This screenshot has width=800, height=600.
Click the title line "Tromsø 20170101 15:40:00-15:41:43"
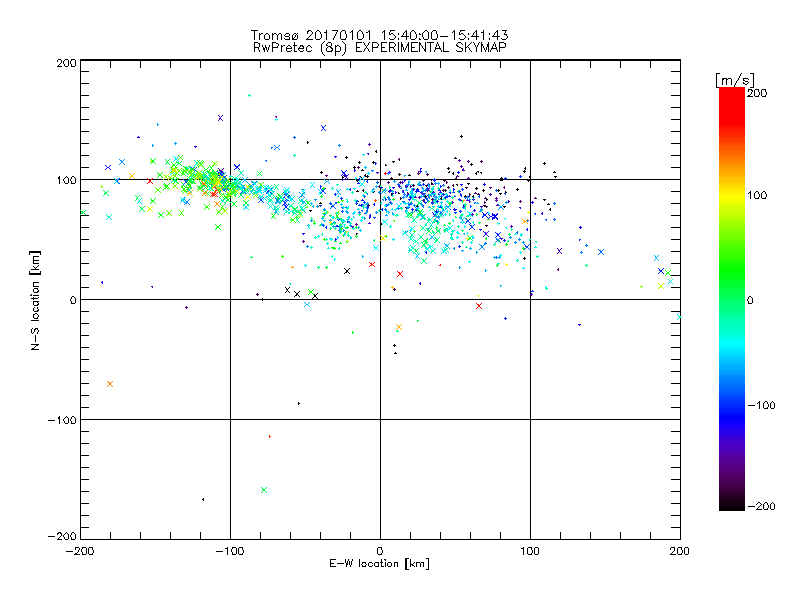coord(380,35)
